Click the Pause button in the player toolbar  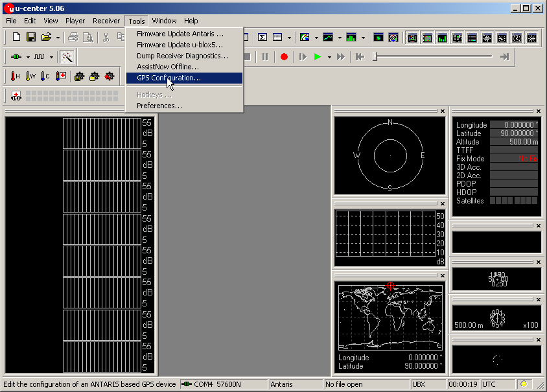click(x=265, y=56)
